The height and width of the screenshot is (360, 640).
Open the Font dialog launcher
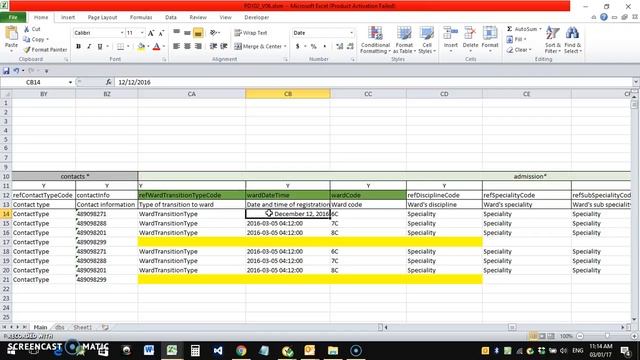point(164,60)
